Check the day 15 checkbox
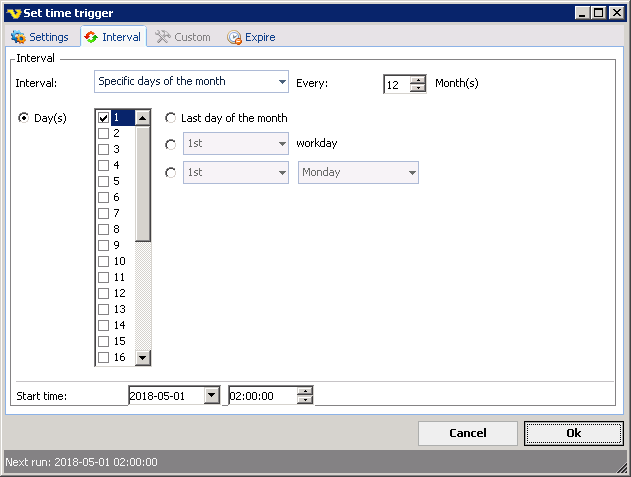The height and width of the screenshot is (477, 631). click(104, 341)
